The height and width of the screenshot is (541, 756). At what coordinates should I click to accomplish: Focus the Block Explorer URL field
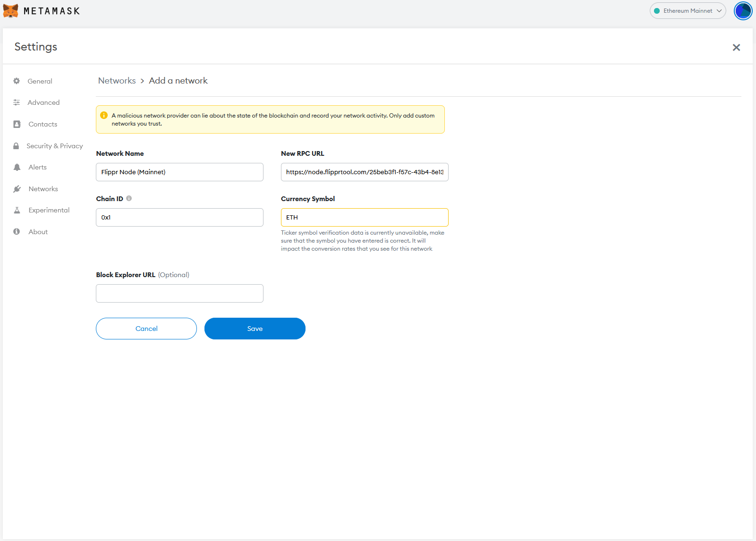click(179, 294)
